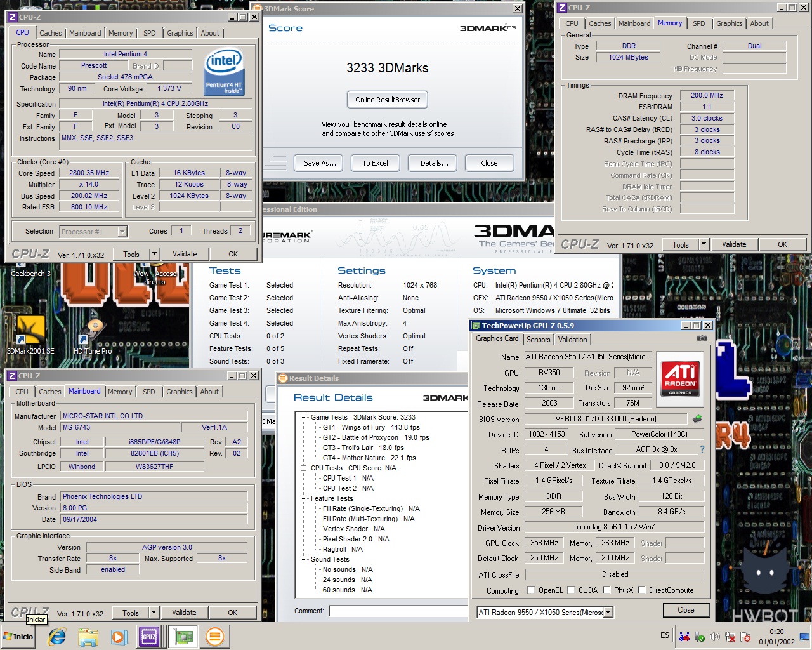Switch to SPD tab in Memory window
The height and width of the screenshot is (650, 812).
click(698, 23)
